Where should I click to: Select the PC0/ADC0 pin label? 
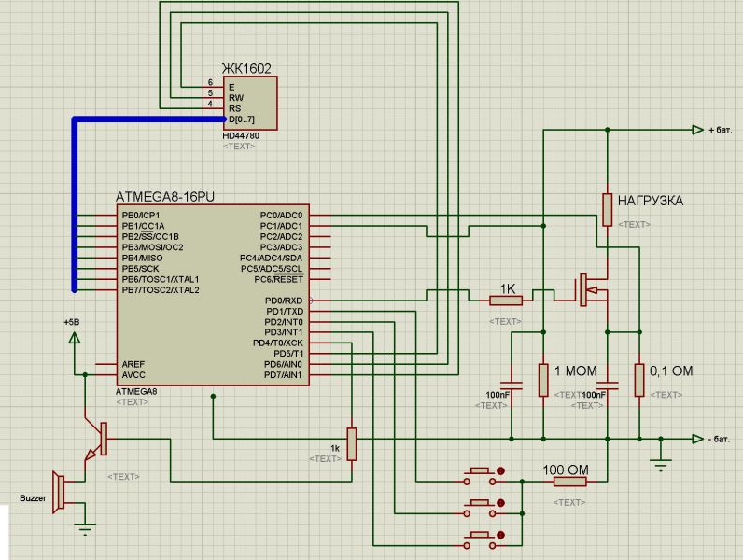281,215
